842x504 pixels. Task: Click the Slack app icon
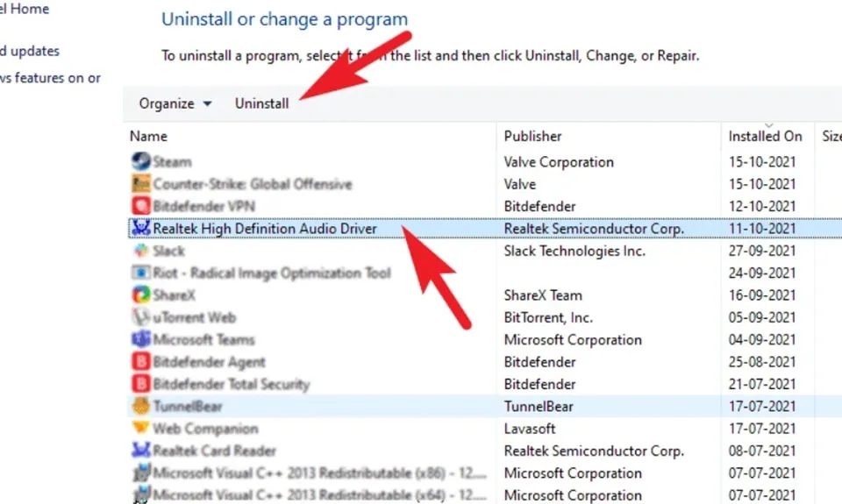140,251
